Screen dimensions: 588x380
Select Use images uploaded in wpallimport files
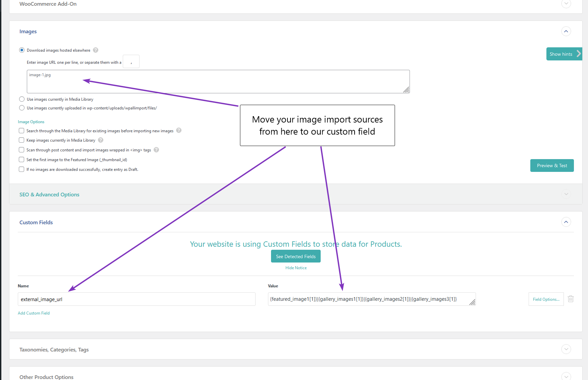click(22, 108)
